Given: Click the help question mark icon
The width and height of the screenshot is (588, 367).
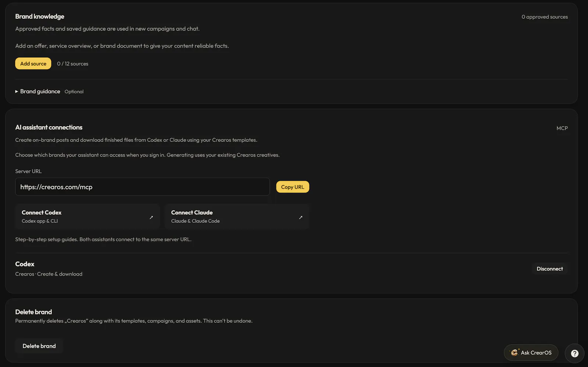Looking at the screenshot, I should (x=575, y=353).
